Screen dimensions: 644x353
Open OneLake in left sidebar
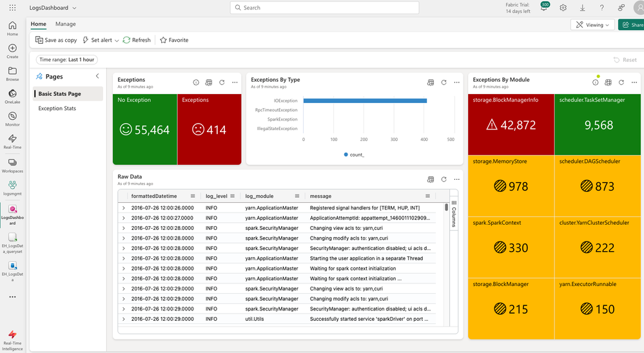(12, 97)
